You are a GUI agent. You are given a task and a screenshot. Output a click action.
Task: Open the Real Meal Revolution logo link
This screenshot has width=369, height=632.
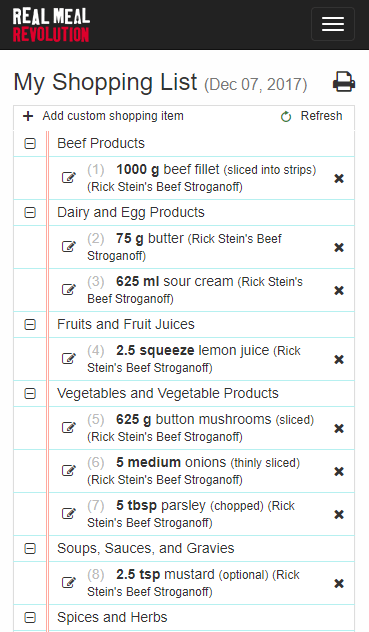click(51, 25)
